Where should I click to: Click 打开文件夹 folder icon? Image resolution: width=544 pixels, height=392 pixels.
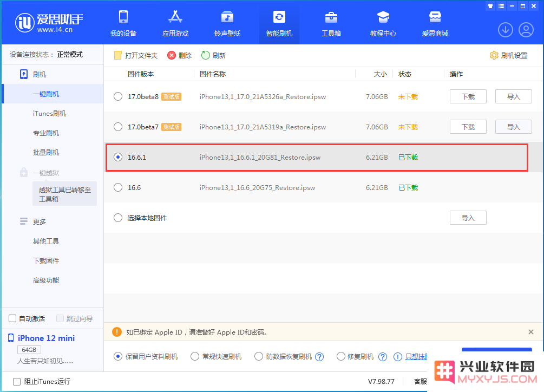(118, 55)
